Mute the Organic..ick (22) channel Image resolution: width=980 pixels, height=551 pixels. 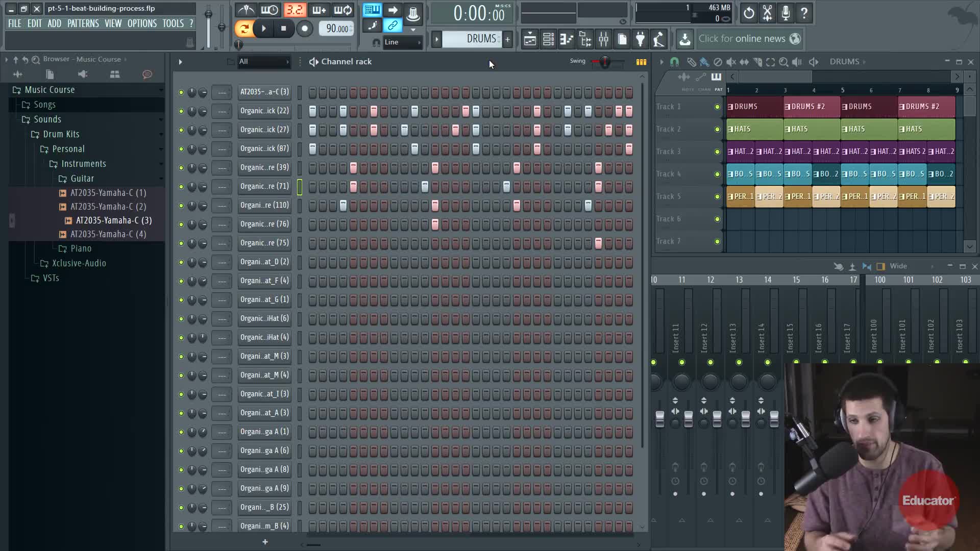click(x=181, y=111)
